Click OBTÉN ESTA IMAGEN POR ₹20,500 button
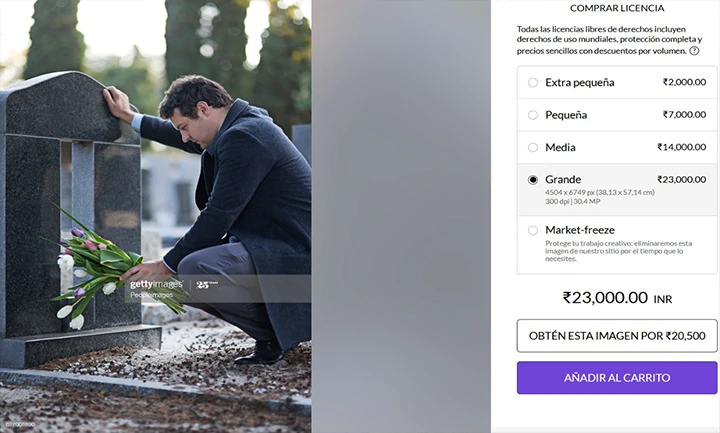Screen dimensions: 720x433 point(617,336)
